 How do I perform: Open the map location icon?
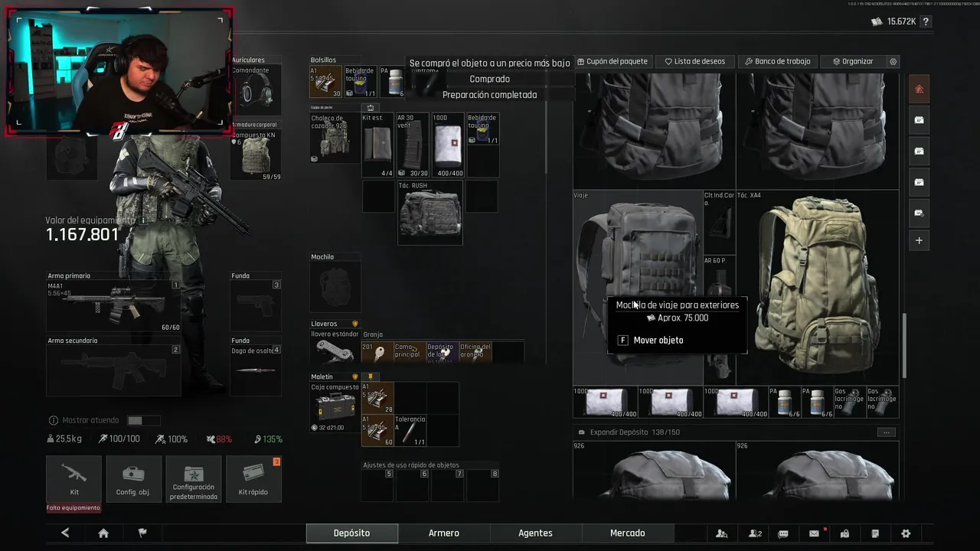(x=844, y=533)
